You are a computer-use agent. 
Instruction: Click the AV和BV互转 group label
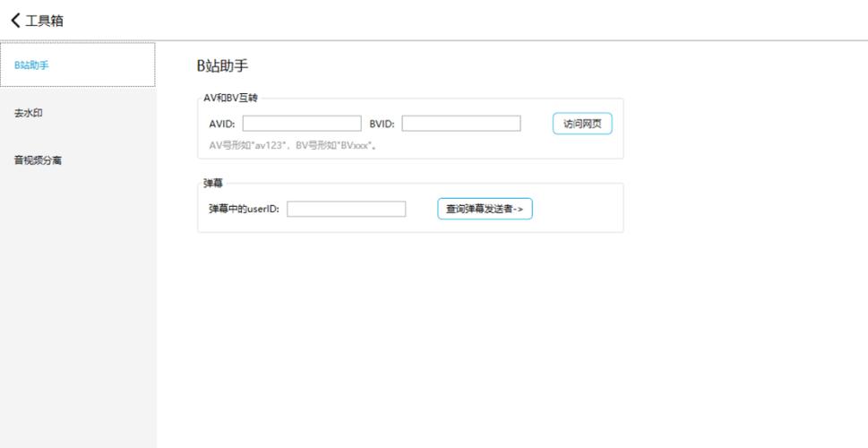click(231, 99)
